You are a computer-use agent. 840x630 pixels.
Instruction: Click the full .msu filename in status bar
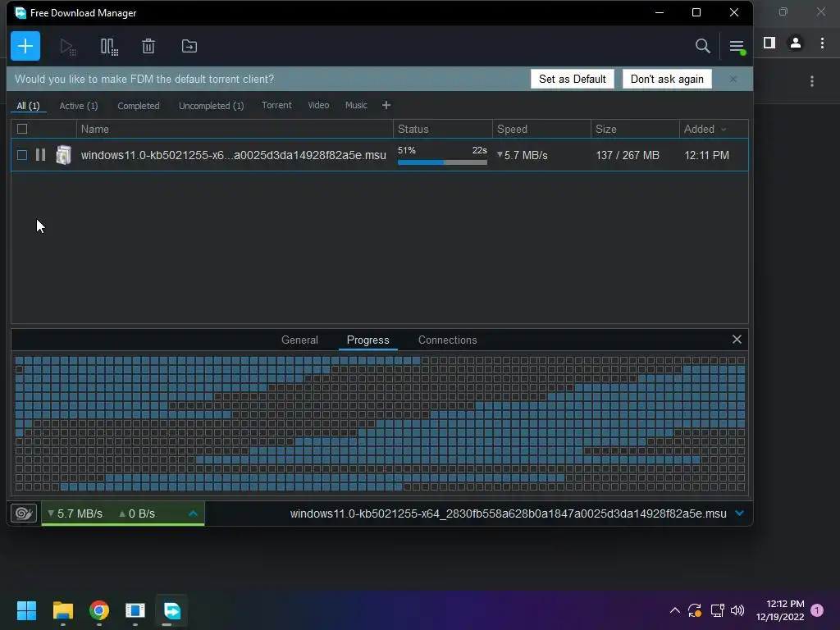(508, 514)
